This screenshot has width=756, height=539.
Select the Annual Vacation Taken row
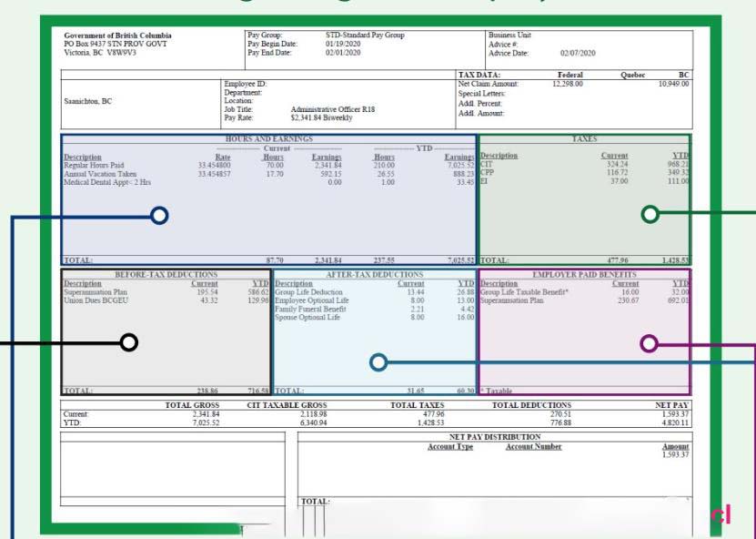(100, 173)
